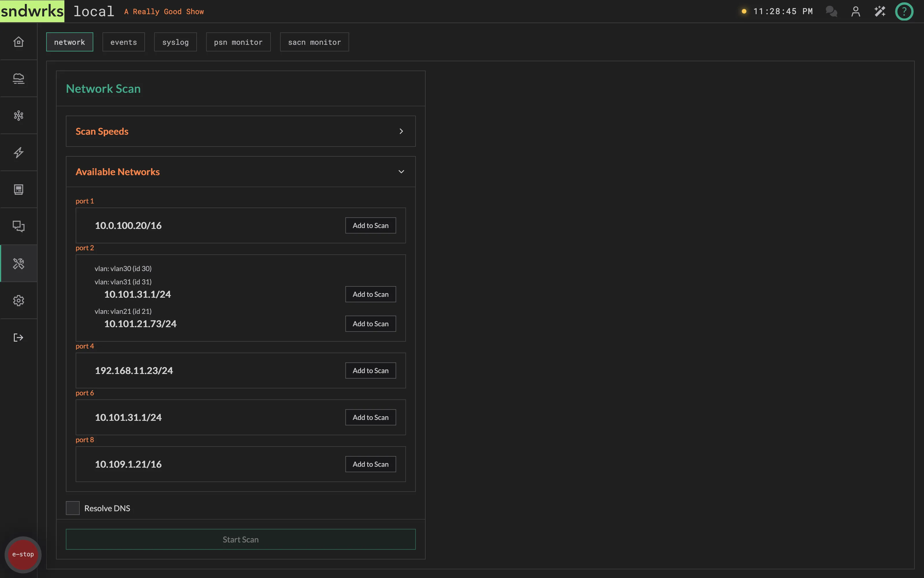Add port 6 10.101.31.1/24 to scan

[370, 417]
